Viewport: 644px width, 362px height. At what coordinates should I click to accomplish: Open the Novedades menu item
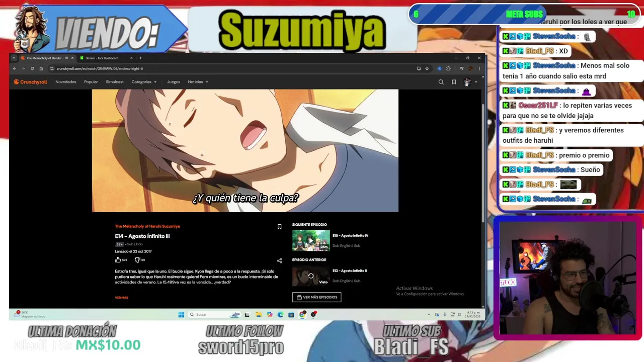pyautogui.click(x=66, y=82)
